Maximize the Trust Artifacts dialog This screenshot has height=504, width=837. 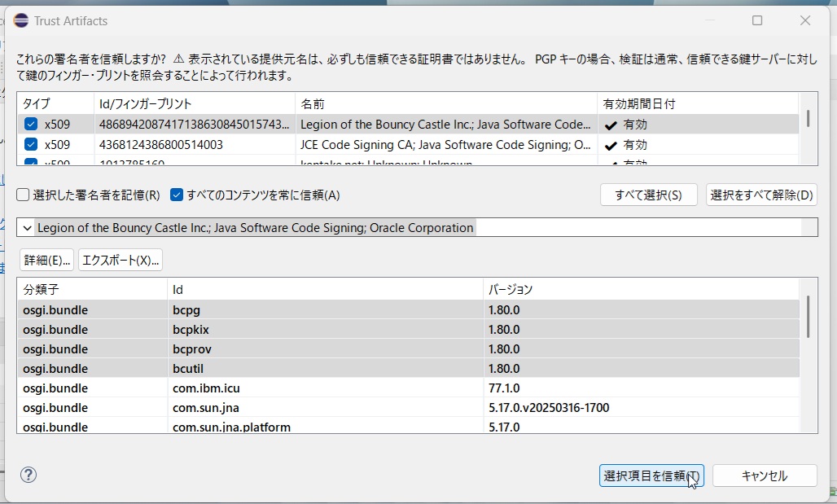757,20
